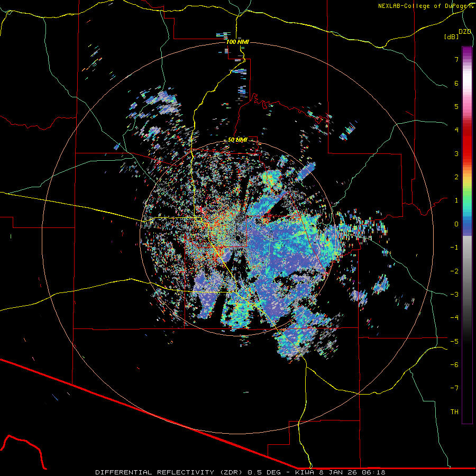The image size is (476, 476).
Task: Click the -7 value on the color scale
Action: click(454, 388)
